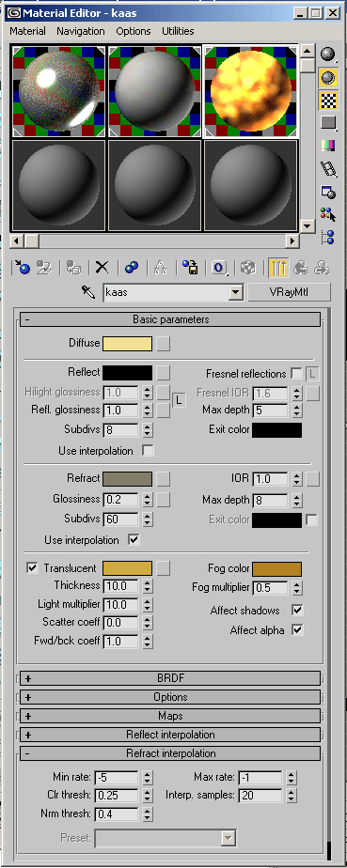Select the orange cheese material sample slot
The height and width of the screenshot is (868, 347).
click(x=251, y=91)
